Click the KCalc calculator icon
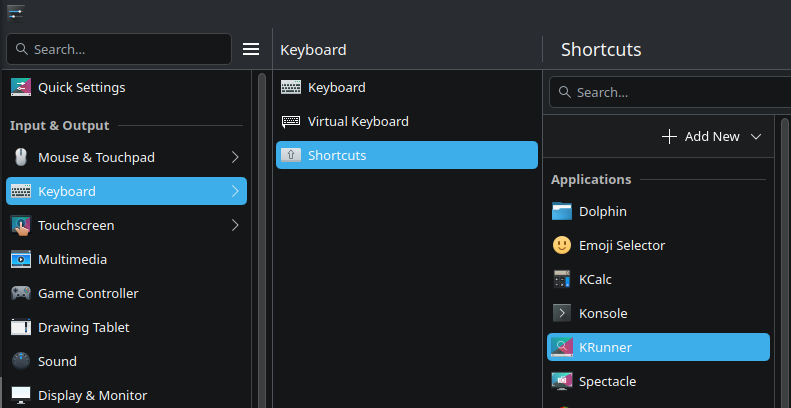This screenshot has height=408, width=791. tap(562, 279)
